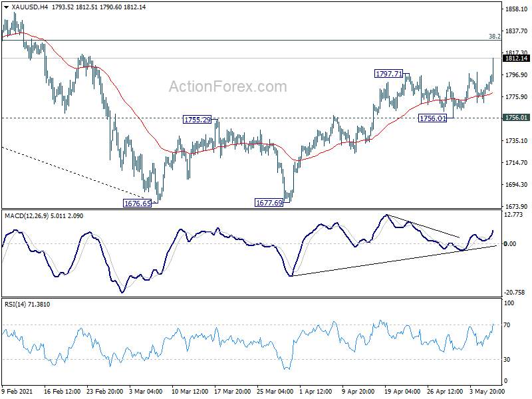Click the 1858.10 price axis value

(516, 9)
